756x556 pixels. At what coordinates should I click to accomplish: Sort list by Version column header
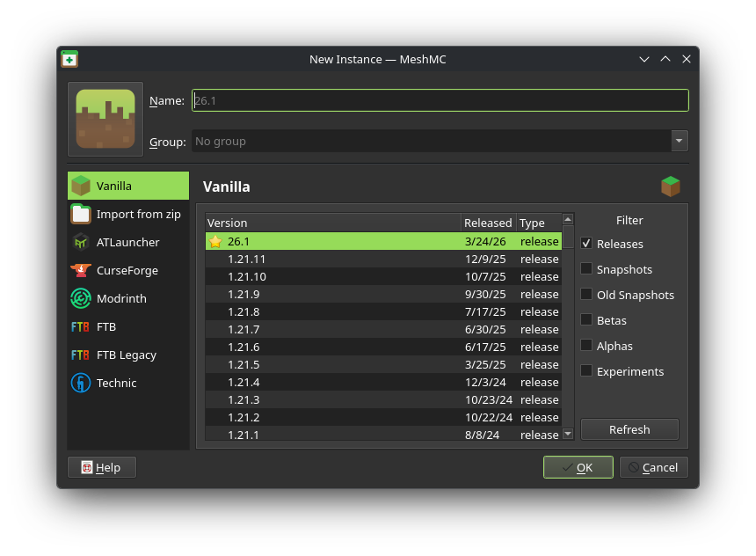coord(332,223)
